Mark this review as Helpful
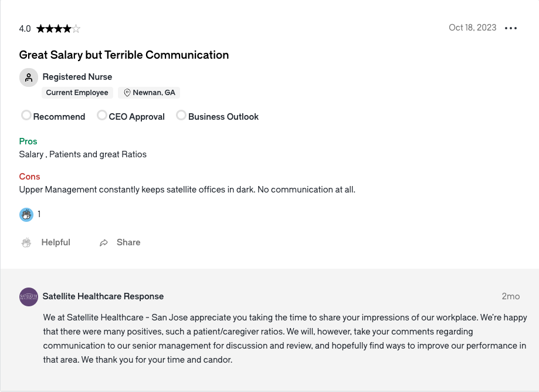539x392 pixels. pos(55,242)
